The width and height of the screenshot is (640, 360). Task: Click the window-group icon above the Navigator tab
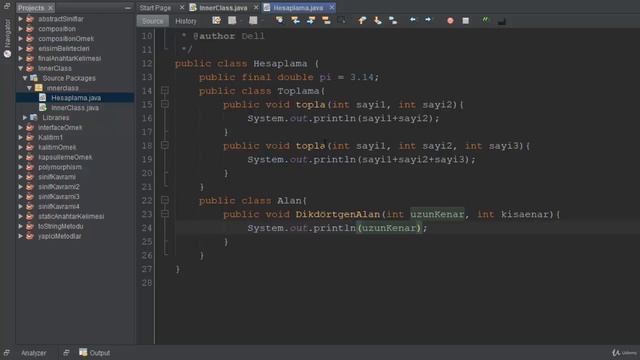[x=7, y=6]
